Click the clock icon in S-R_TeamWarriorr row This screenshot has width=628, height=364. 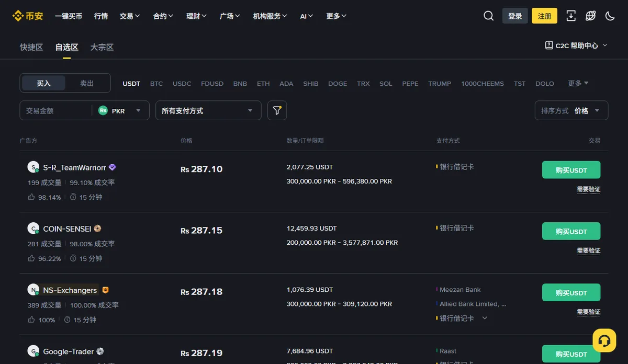pos(73,197)
